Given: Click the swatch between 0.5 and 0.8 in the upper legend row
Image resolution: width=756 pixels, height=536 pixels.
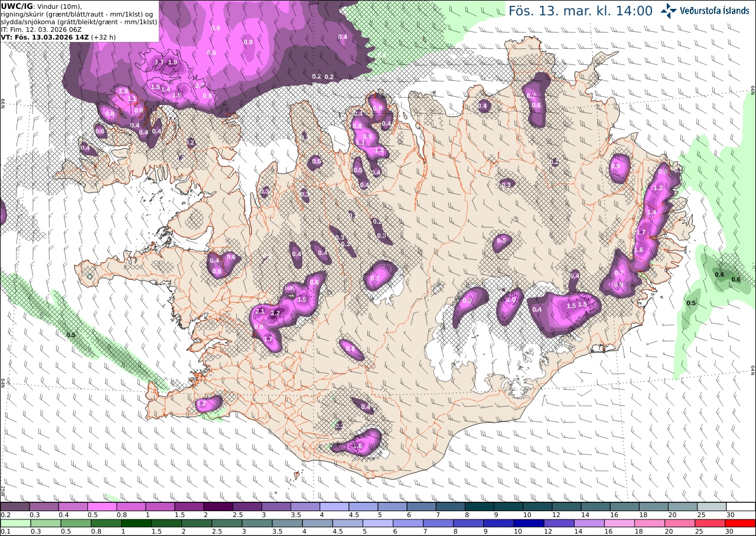Looking at the screenshot, I should pyautogui.click(x=102, y=506).
